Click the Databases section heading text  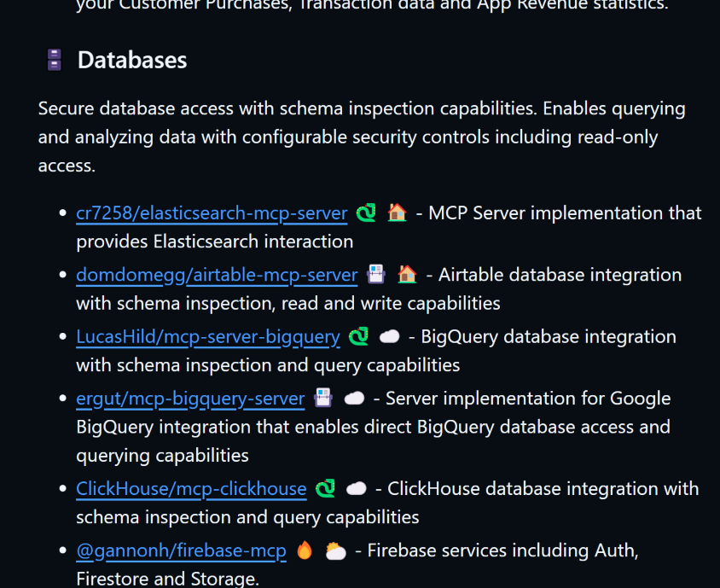132,60
